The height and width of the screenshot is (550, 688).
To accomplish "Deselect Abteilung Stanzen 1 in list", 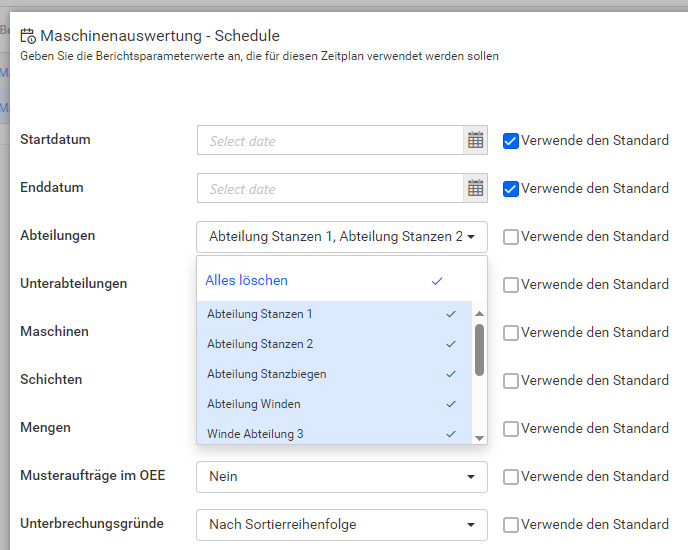I will (x=330, y=314).
